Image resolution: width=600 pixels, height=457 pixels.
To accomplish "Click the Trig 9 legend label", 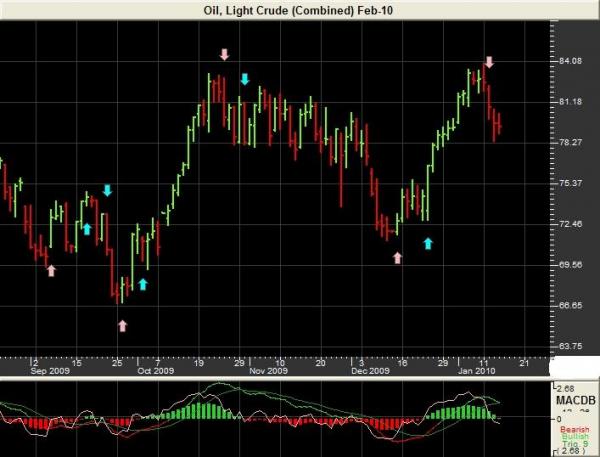I will click(x=576, y=444).
